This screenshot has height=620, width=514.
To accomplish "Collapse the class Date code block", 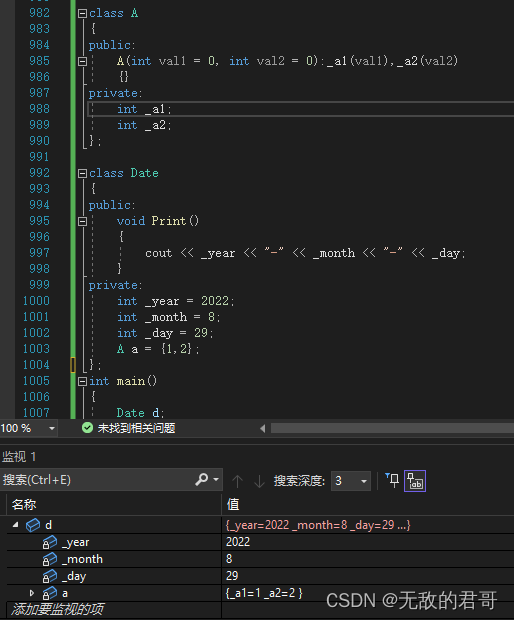I will (82, 173).
